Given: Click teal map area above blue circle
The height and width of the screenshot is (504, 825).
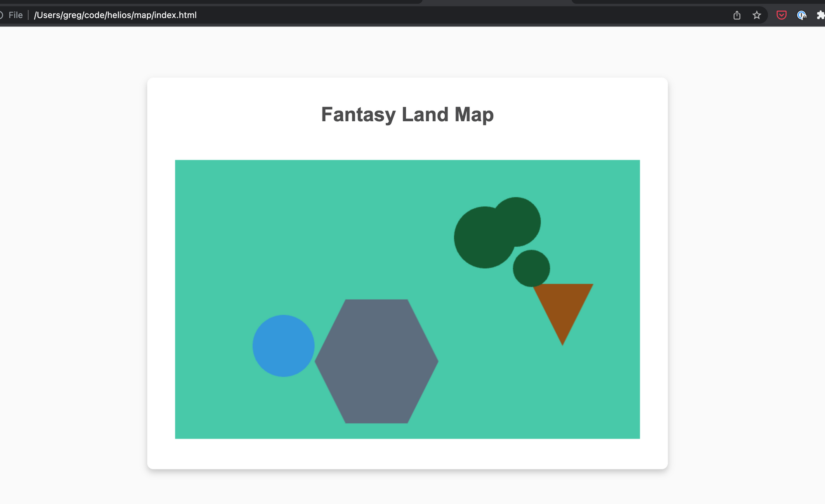Looking at the screenshot, I should (283, 247).
